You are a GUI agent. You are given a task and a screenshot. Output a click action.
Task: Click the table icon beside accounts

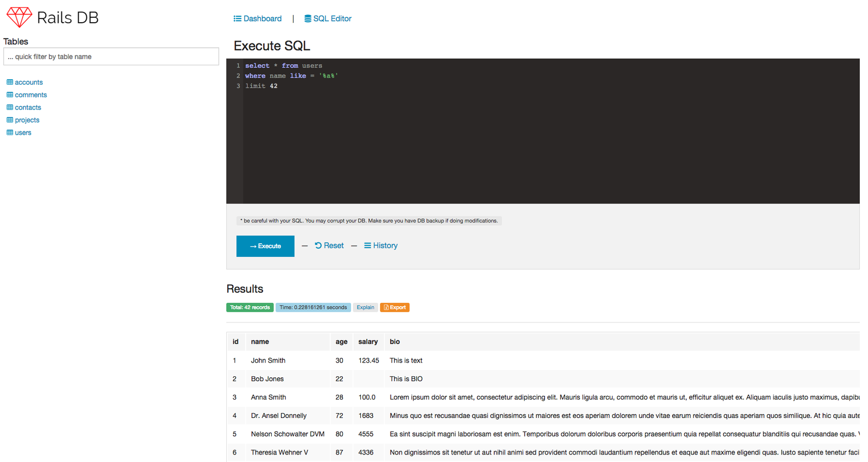[x=10, y=82]
